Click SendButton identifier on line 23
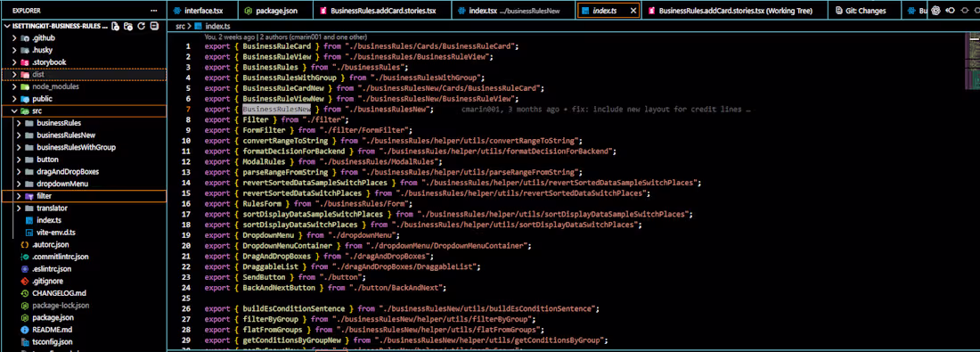The height and width of the screenshot is (352, 980). (x=264, y=277)
